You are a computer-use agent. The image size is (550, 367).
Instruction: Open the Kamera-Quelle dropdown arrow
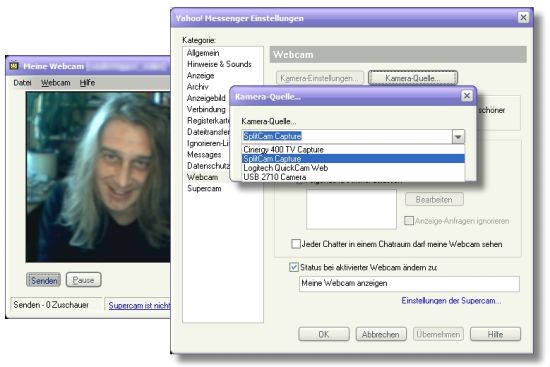458,136
